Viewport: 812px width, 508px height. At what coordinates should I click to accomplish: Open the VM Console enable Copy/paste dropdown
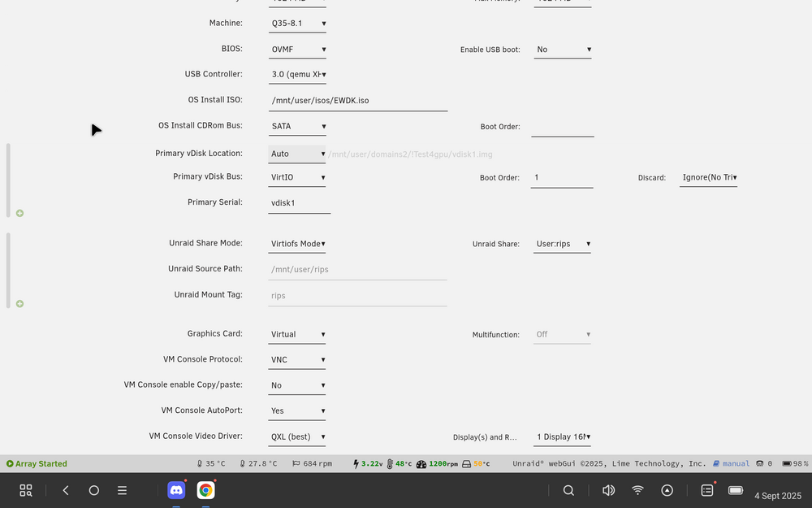tap(297, 386)
